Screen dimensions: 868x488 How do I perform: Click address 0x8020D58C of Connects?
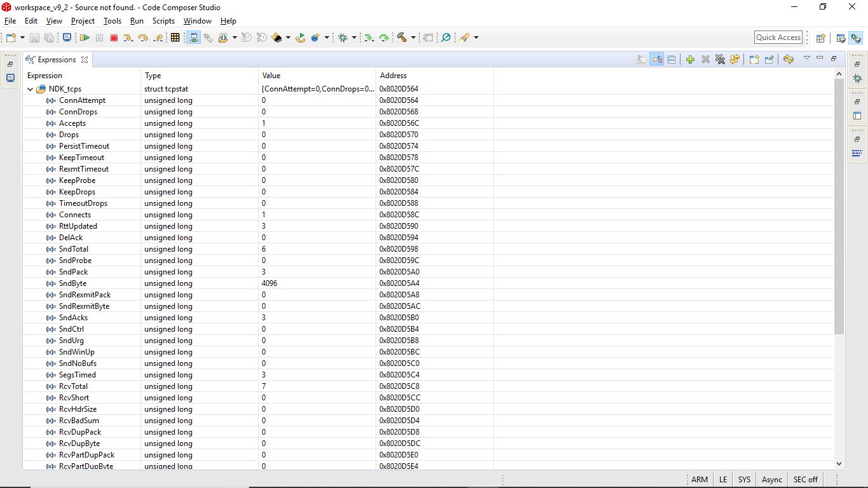(399, 215)
